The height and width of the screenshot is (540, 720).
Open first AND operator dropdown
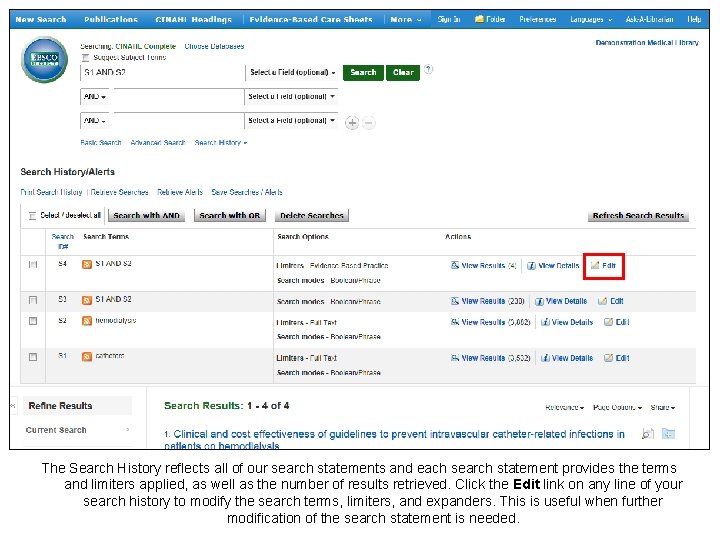[x=95, y=97]
